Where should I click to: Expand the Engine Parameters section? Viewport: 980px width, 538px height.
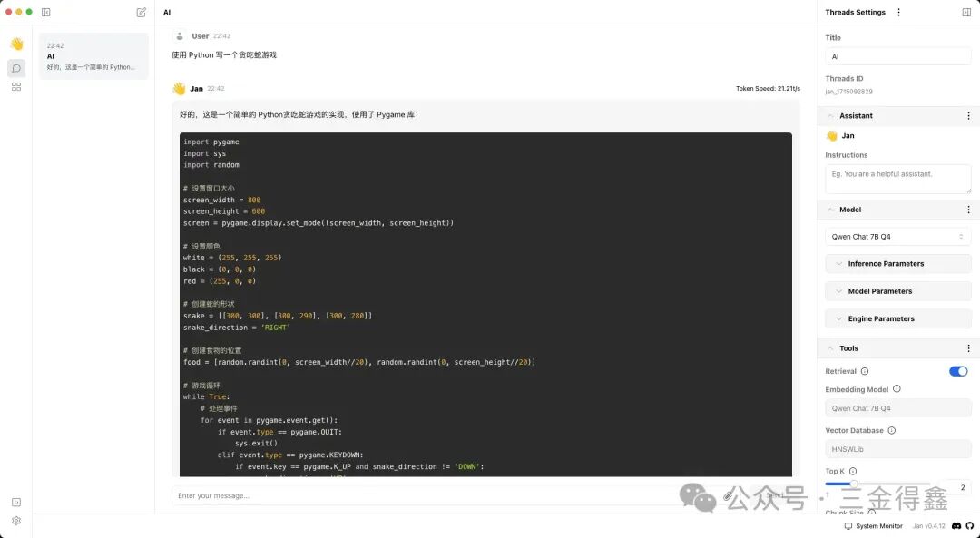pos(898,318)
